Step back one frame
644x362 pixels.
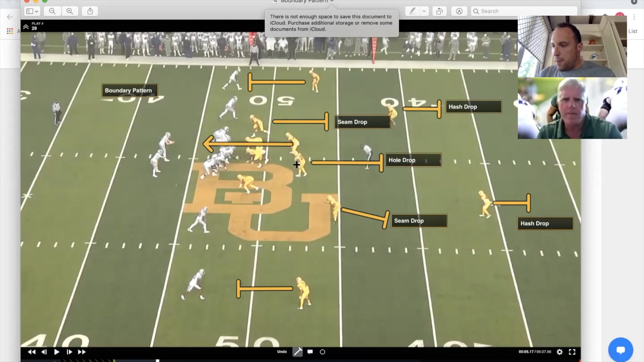44,352
